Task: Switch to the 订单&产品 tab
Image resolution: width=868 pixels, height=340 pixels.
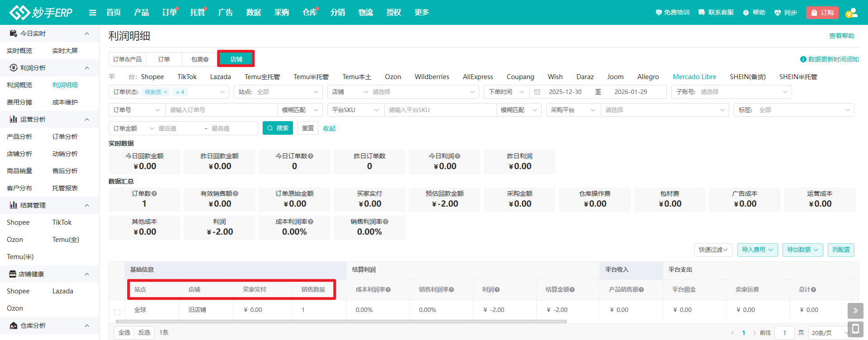Action: tap(127, 59)
